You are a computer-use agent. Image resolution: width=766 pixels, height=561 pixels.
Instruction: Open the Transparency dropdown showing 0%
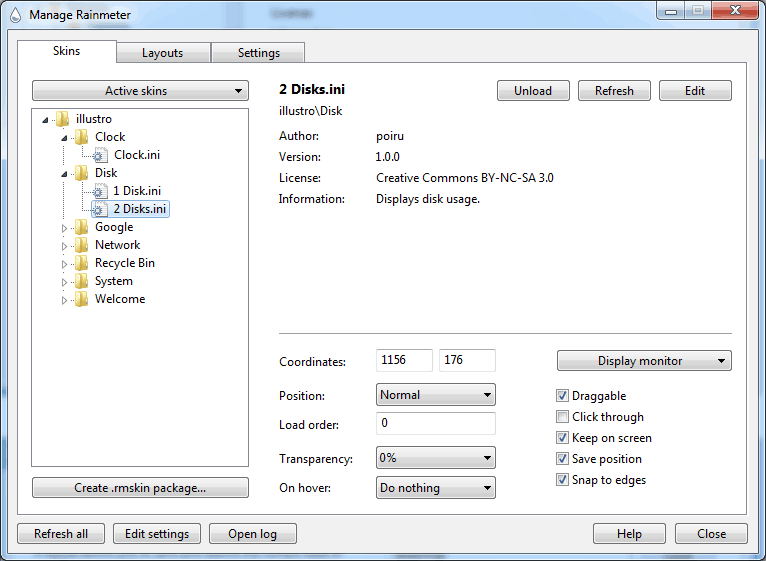point(435,458)
